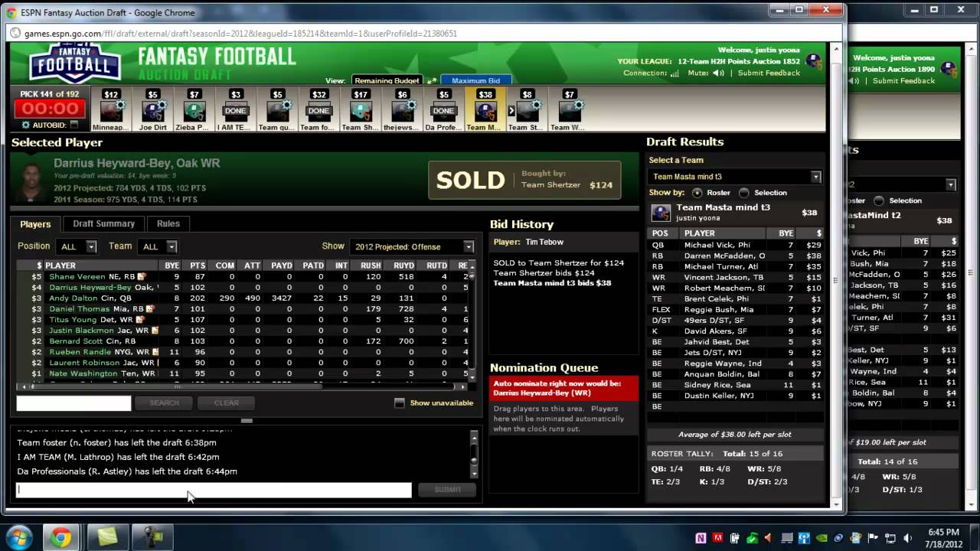
Task: Click the Joe Dirt team helmet
Action: 152,112
